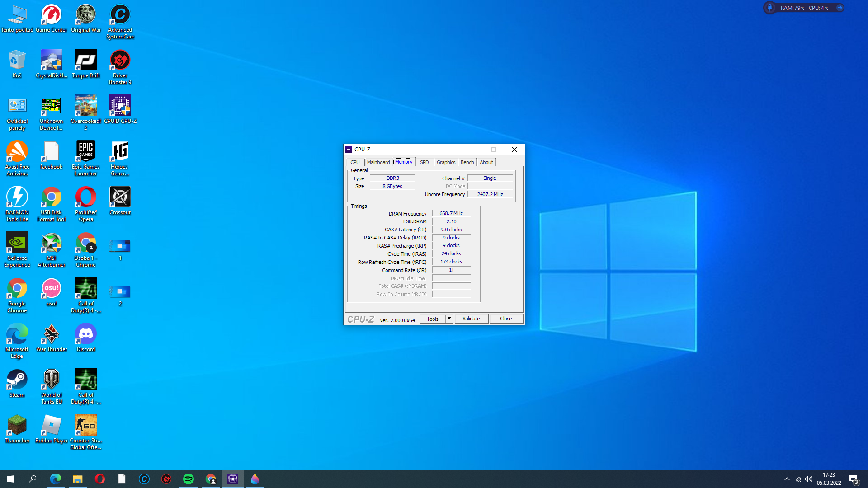868x488 pixels.
Task: Show hidden system tray icons chevron
Action: tap(787, 479)
